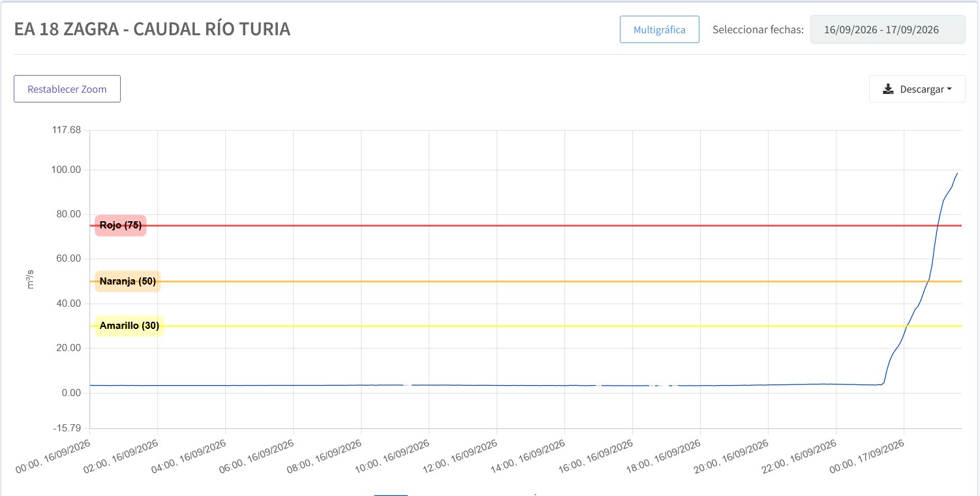
Task: Click the Multigráfica button
Action: click(659, 29)
